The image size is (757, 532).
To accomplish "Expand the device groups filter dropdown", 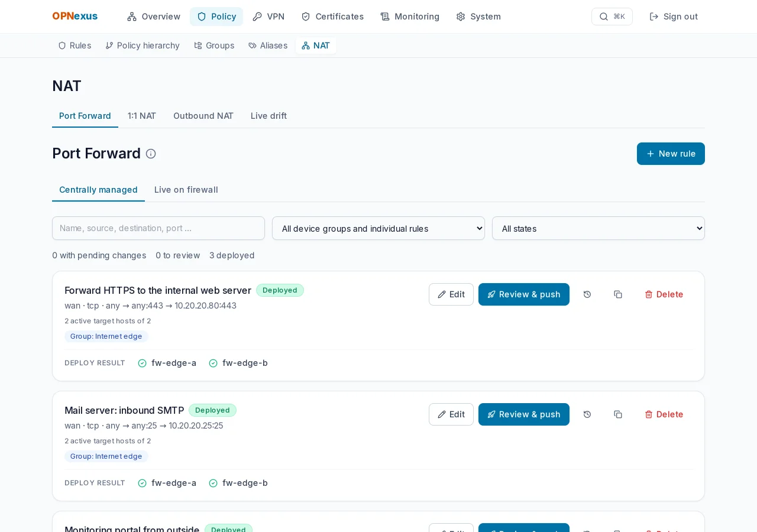I will [x=378, y=228].
